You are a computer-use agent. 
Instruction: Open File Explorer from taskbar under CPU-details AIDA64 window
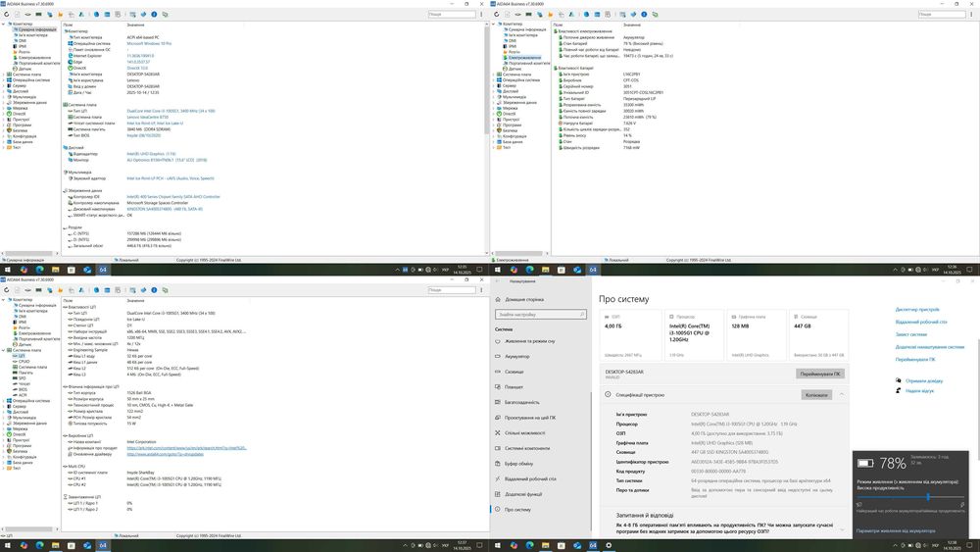[55, 546]
